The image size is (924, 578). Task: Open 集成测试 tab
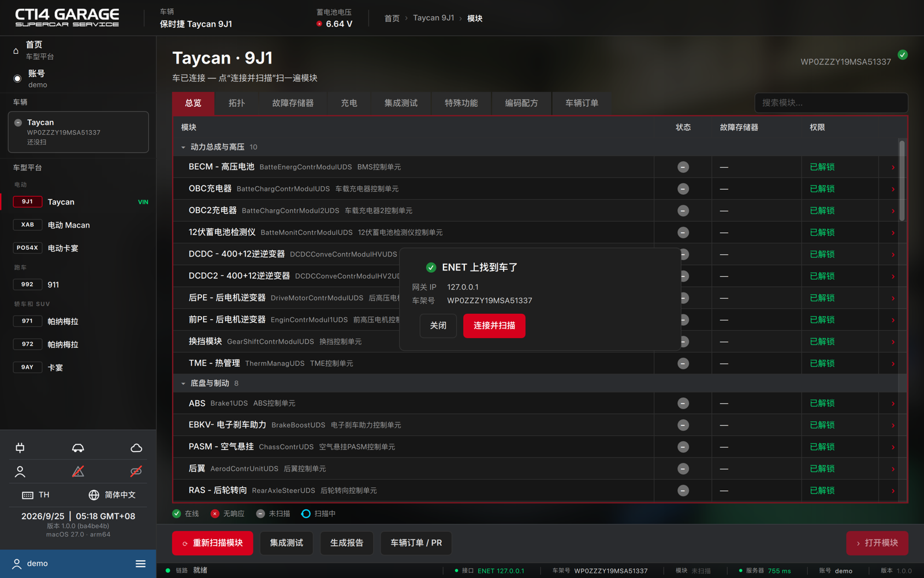click(x=401, y=103)
